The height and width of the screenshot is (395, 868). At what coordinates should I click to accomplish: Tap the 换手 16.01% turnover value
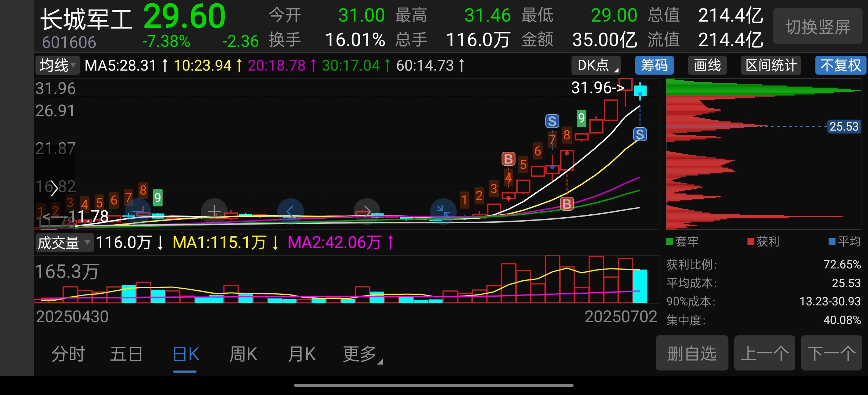tap(355, 40)
